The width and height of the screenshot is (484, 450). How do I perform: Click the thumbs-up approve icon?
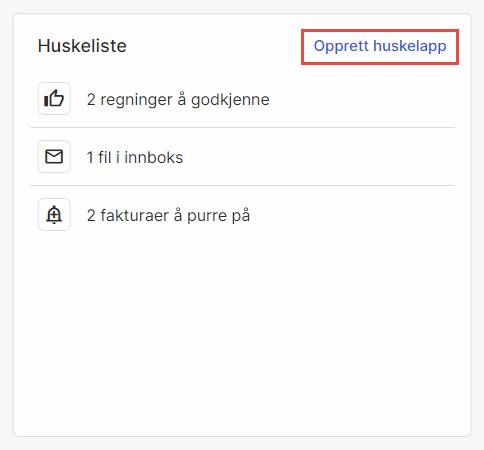coord(54,99)
